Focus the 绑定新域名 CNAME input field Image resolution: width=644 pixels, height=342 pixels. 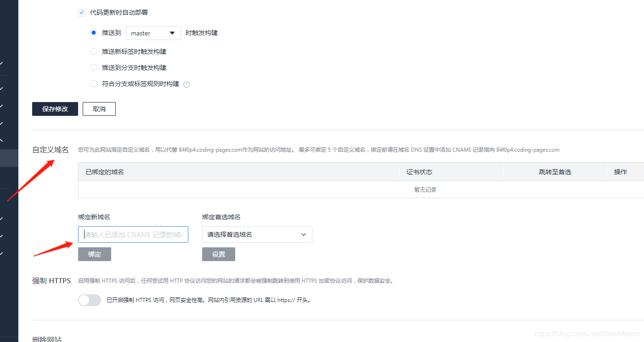[x=133, y=234]
